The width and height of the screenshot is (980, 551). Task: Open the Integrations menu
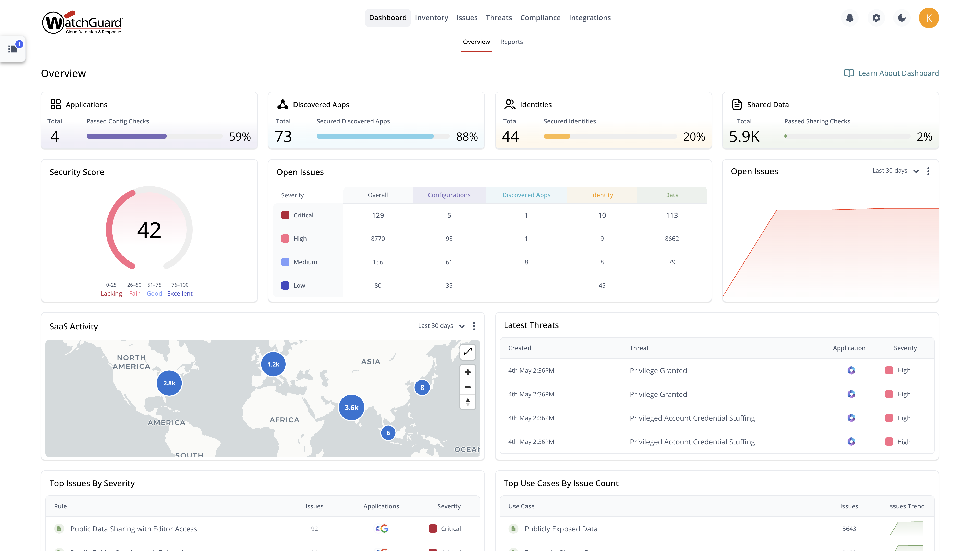coord(590,18)
